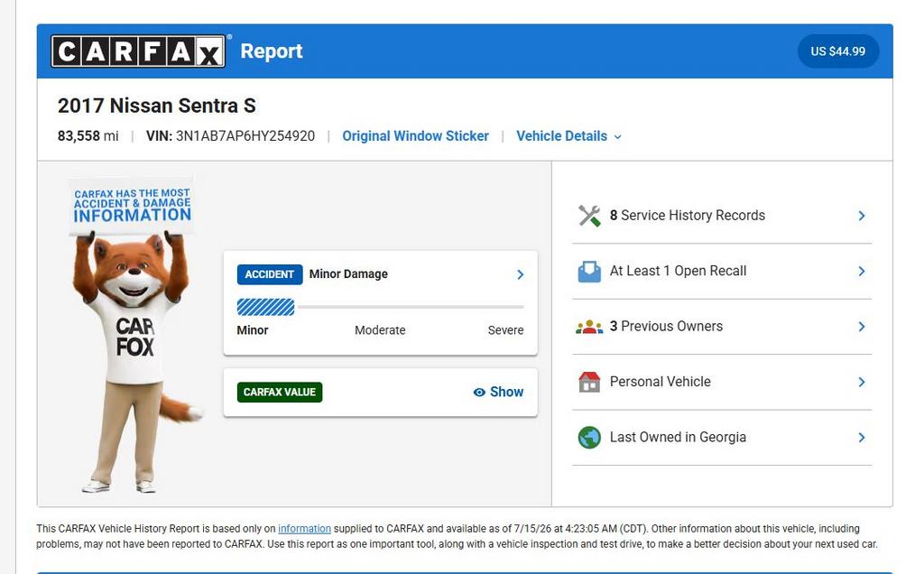Click the Severe severity label

(x=505, y=330)
